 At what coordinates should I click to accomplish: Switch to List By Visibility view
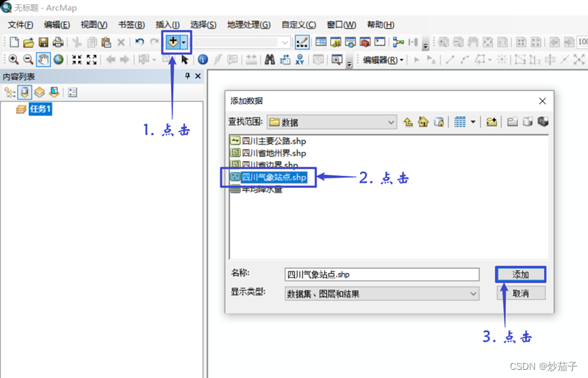tap(39, 92)
